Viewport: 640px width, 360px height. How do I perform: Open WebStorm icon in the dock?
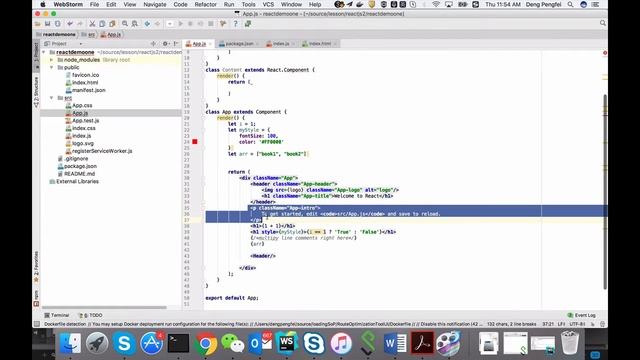(287, 343)
